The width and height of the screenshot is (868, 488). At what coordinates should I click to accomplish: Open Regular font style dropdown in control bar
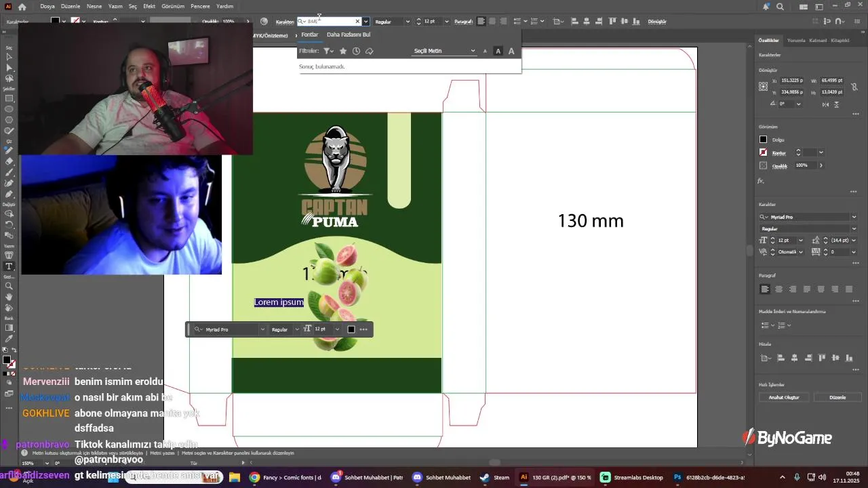(x=408, y=22)
